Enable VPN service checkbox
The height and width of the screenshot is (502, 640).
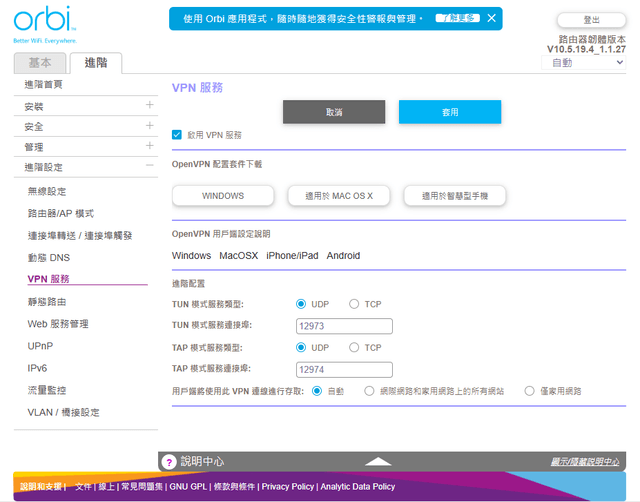(177, 135)
